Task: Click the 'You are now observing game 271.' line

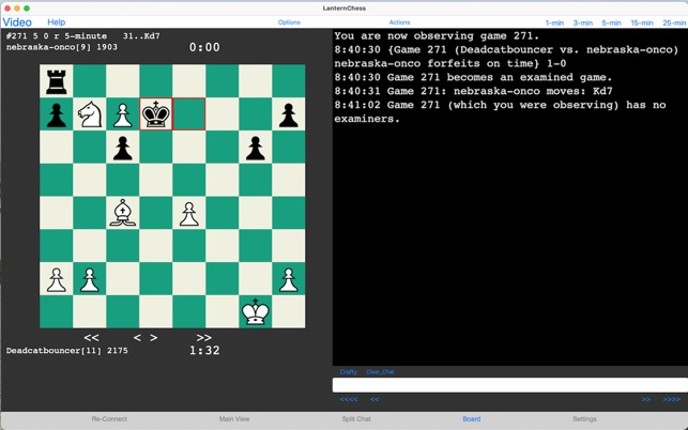Action: pos(437,36)
